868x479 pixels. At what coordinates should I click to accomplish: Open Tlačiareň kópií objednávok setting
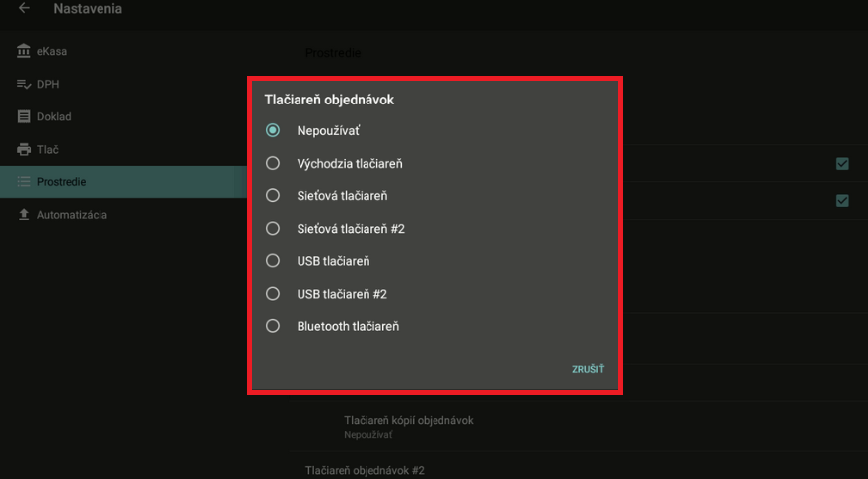coord(409,426)
